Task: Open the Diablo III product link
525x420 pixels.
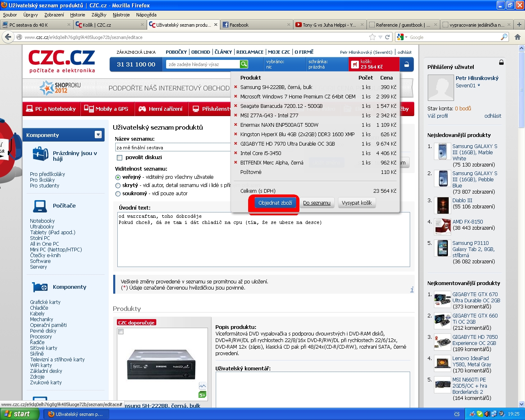Action: click(462, 201)
